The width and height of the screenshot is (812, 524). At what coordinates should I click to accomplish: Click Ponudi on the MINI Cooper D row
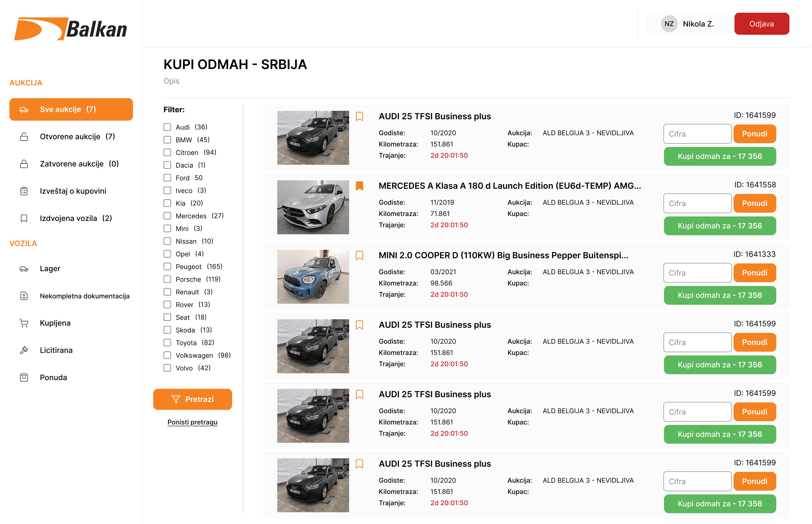click(754, 273)
